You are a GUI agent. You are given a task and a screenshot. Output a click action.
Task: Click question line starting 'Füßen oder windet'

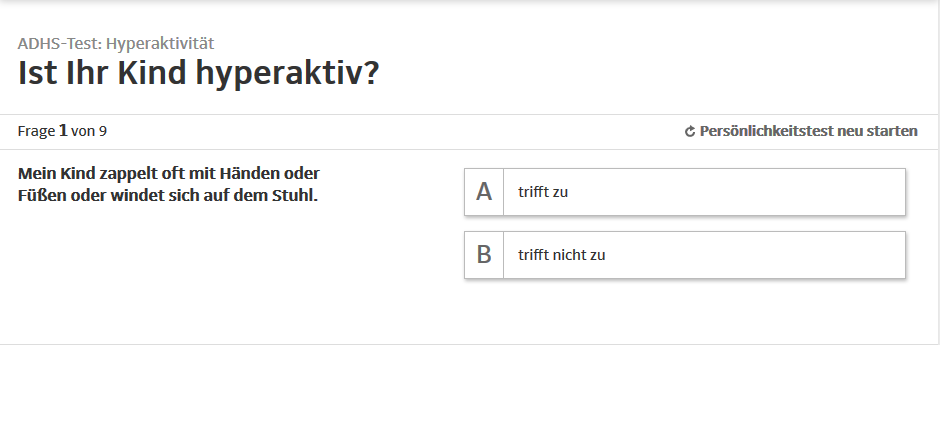167,195
